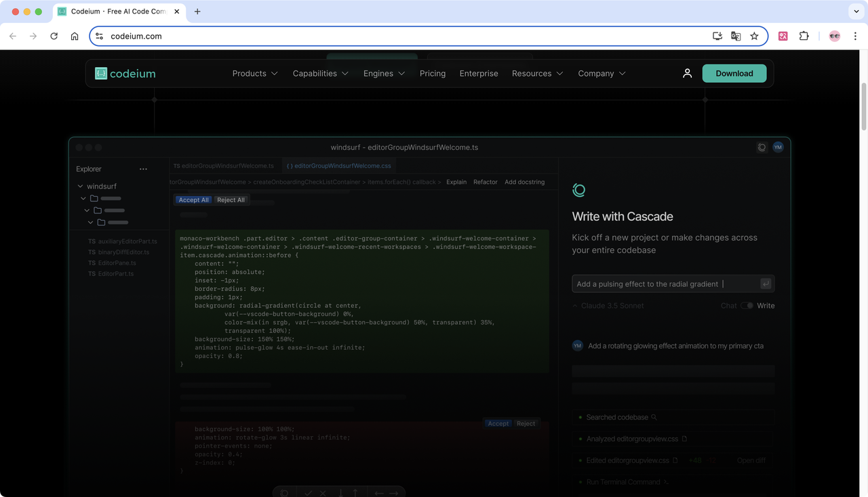Click the Accept All button
The image size is (868, 497).
click(194, 200)
